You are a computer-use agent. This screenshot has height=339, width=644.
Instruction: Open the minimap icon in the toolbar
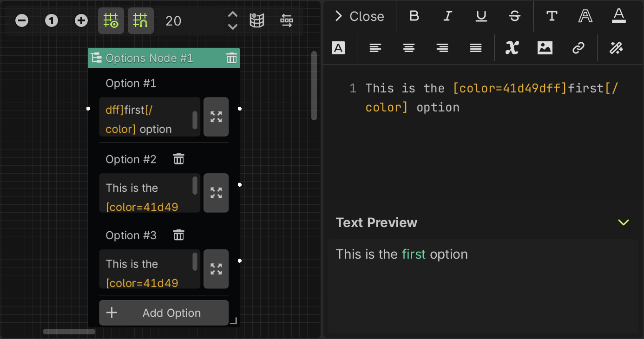[257, 20]
